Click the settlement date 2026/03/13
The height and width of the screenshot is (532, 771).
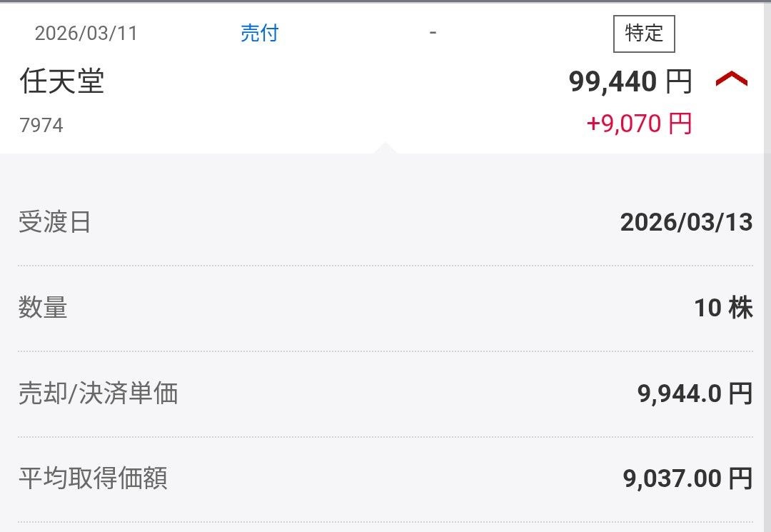coord(686,223)
